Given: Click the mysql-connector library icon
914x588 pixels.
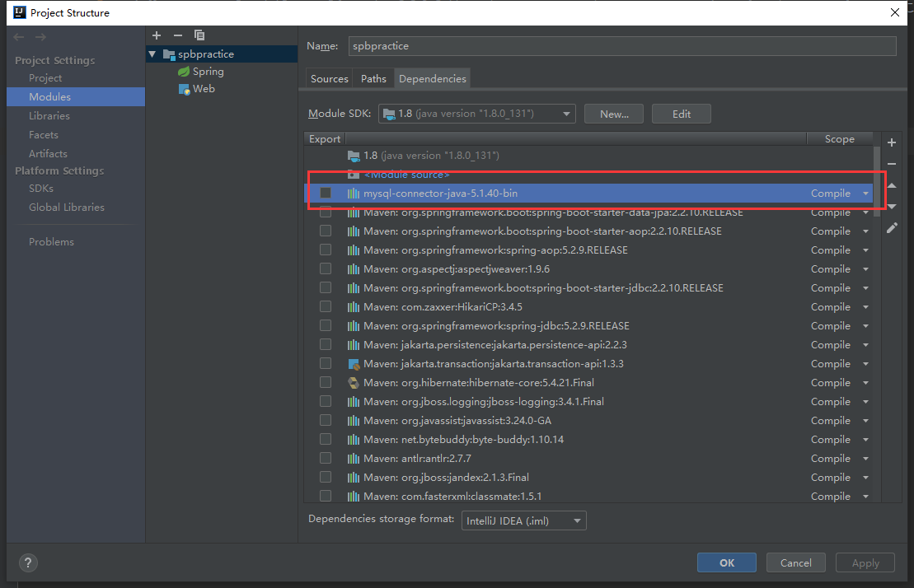Looking at the screenshot, I should click(x=354, y=194).
